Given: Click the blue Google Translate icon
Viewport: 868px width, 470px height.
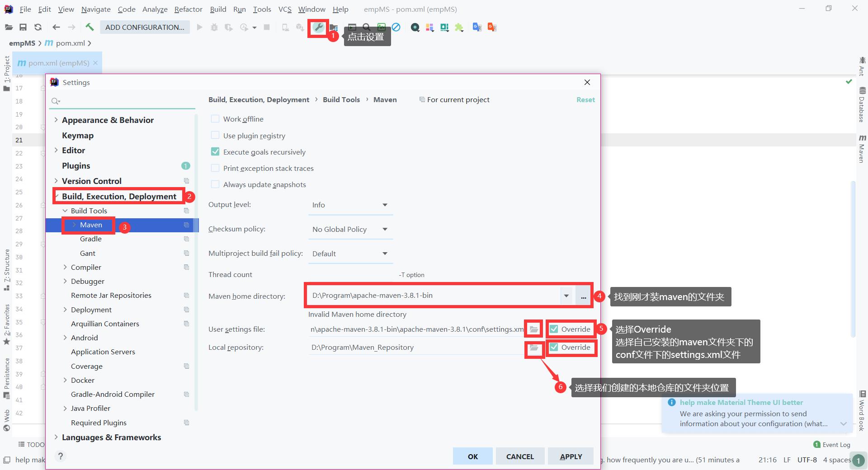Looking at the screenshot, I should pos(477,27).
